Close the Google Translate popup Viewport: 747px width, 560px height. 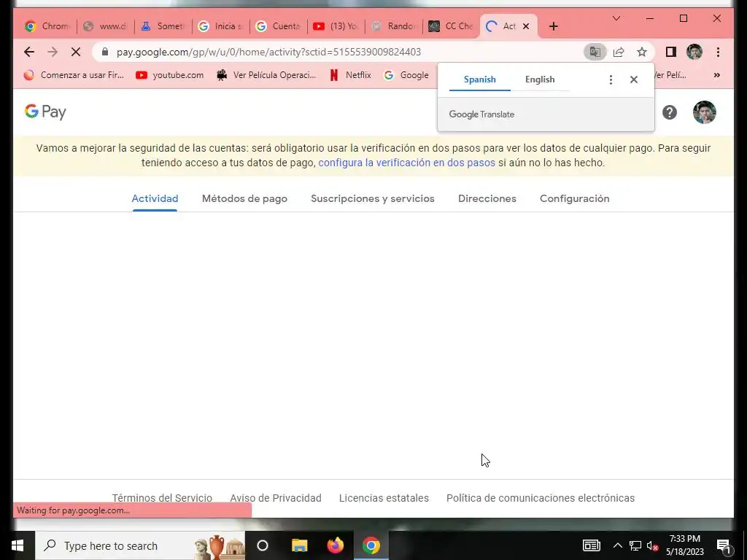point(634,79)
